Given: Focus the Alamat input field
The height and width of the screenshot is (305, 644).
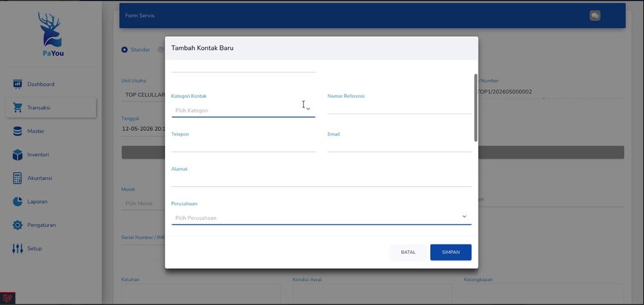Looking at the screenshot, I should click(321, 180).
